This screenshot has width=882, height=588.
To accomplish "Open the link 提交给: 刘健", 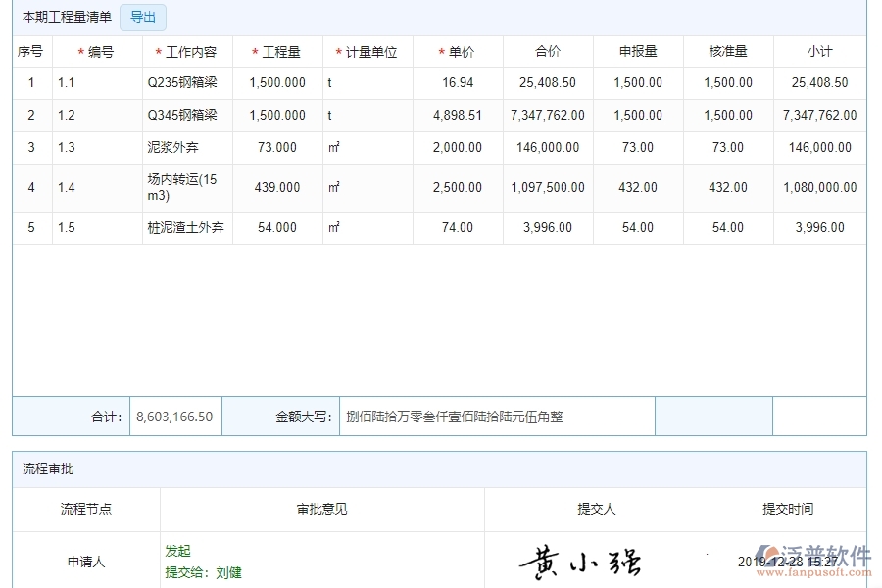I will click(206, 573).
